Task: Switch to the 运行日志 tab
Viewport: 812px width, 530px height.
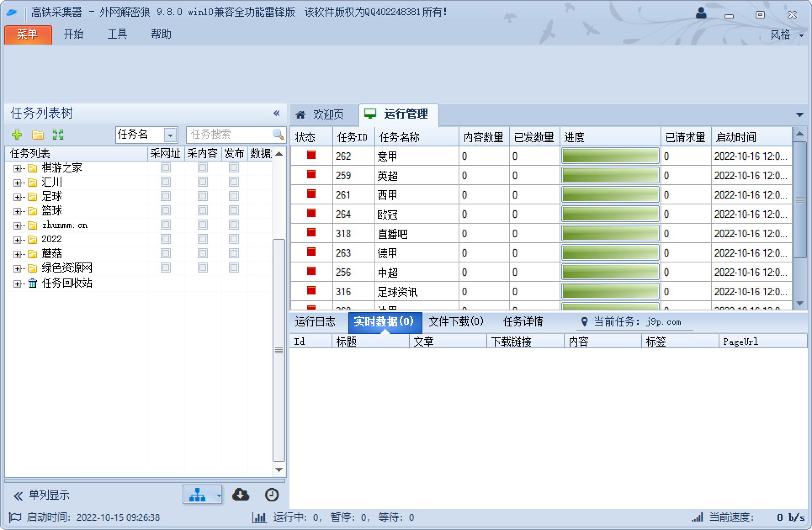Action: tap(315, 322)
